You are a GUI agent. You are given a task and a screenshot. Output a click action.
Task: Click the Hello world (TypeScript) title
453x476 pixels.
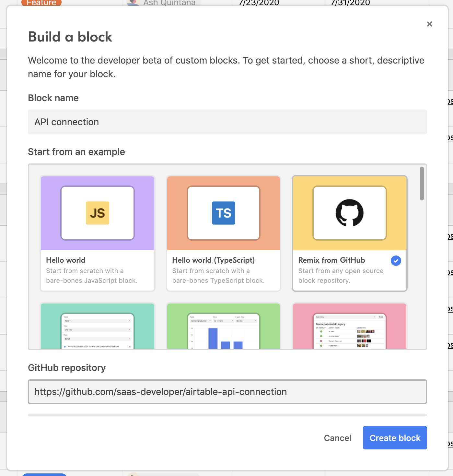213,260
